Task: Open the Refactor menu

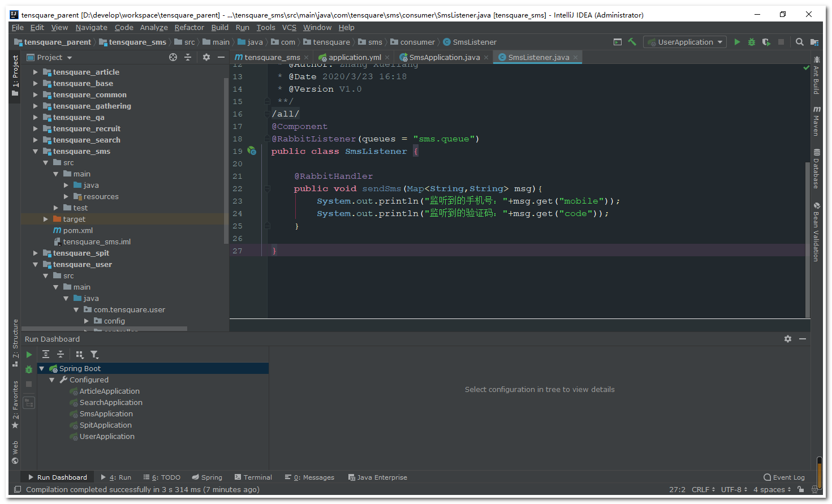Action: coord(189,27)
